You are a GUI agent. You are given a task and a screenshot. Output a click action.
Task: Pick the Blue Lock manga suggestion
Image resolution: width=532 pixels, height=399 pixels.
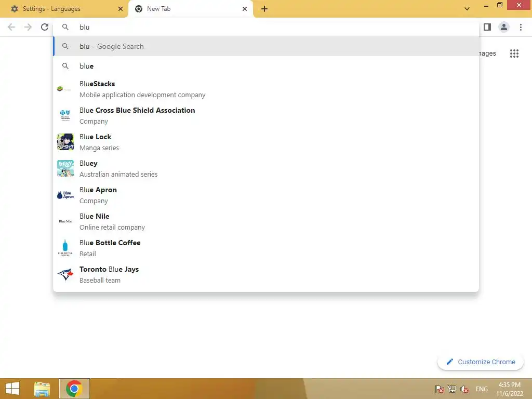267,142
